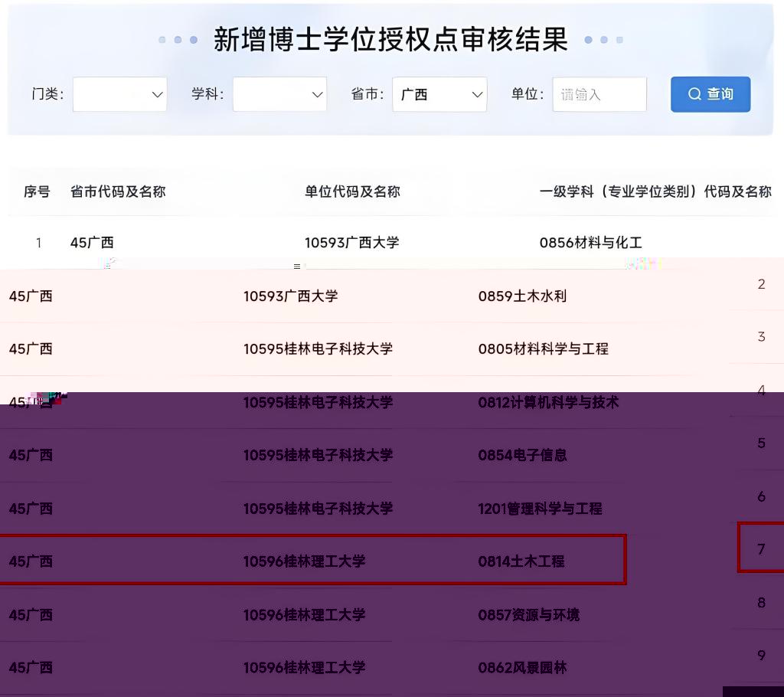This screenshot has width=784, height=697.
Task: Click 10596桂林理工大学 in the 0862风景园林 row
Action: click(305, 667)
